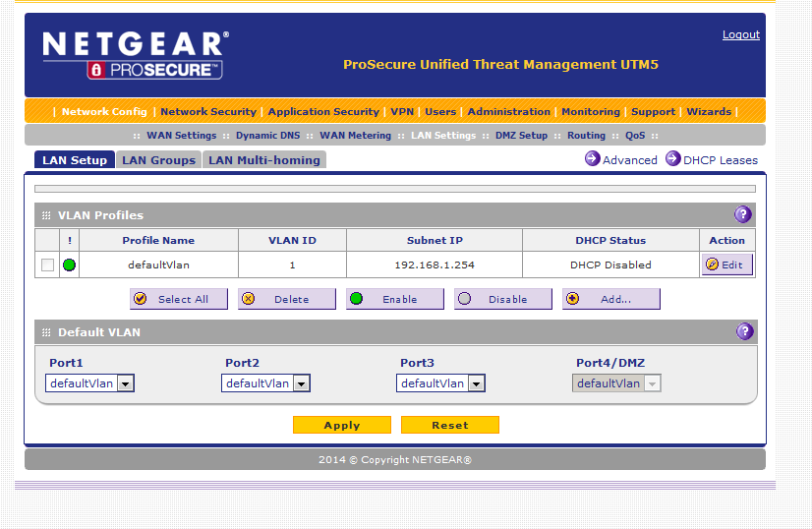Check the defaultVlan profile row checkbox
This screenshot has height=529, width=812.
pos(47,264)
